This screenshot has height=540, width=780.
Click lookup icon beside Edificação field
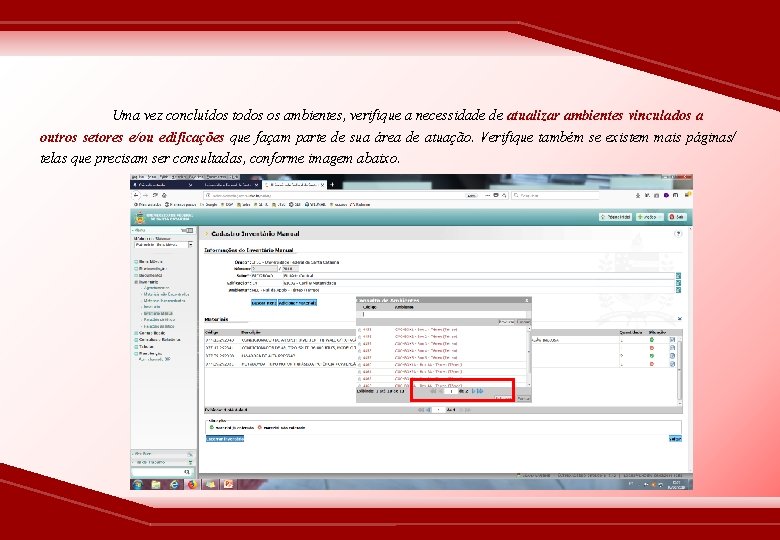click(x=679, y=283)
